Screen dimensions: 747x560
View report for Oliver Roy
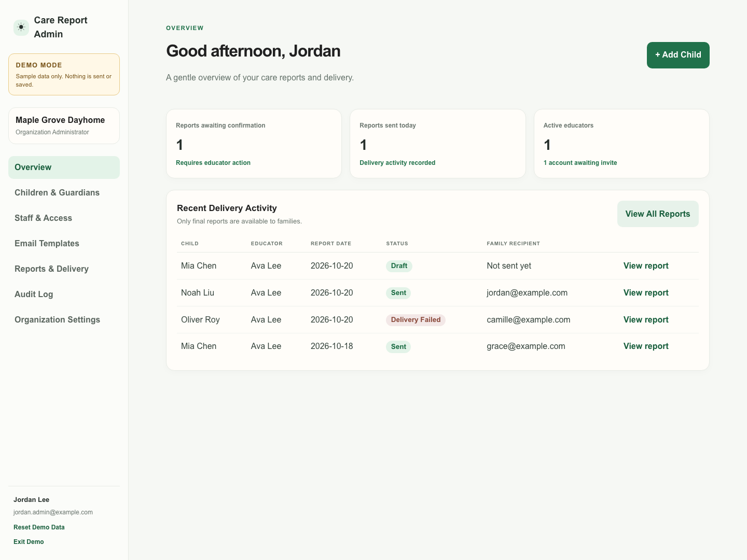point(646,320)
